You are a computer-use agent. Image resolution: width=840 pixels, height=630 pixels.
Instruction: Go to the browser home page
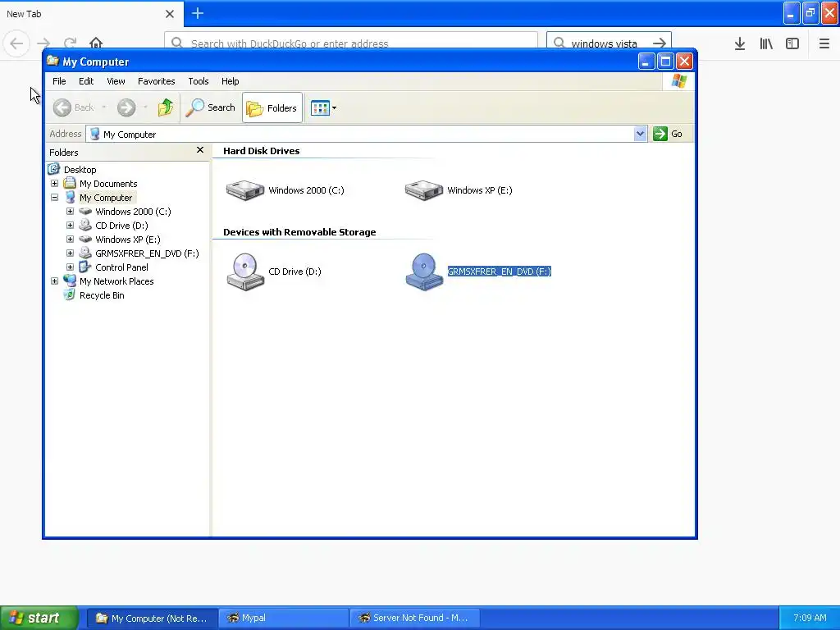[x=96, y=43]
